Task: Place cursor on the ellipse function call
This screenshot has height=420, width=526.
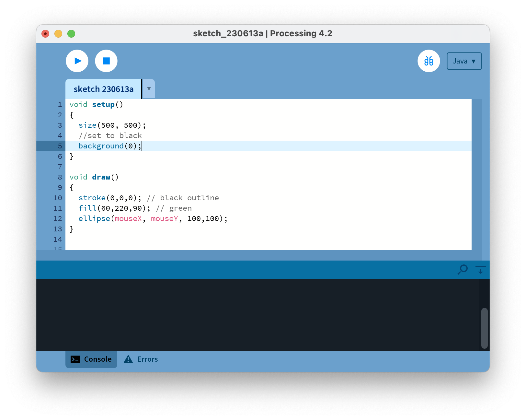Action: [94, 219]
